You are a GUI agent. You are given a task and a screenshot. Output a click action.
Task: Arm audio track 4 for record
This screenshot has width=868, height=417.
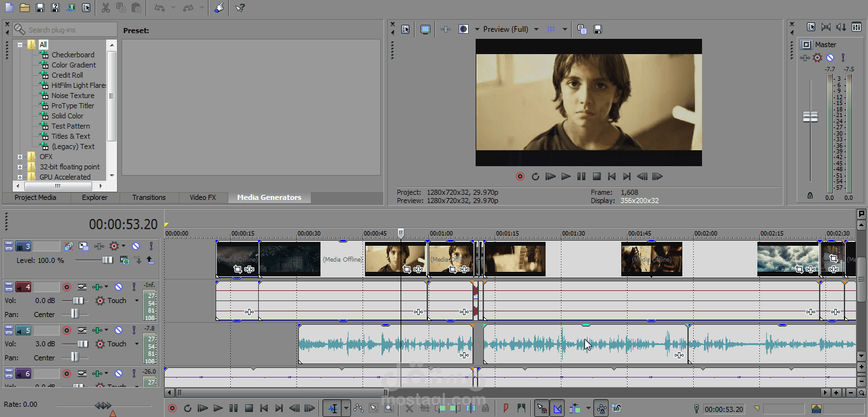pos(66,287)
